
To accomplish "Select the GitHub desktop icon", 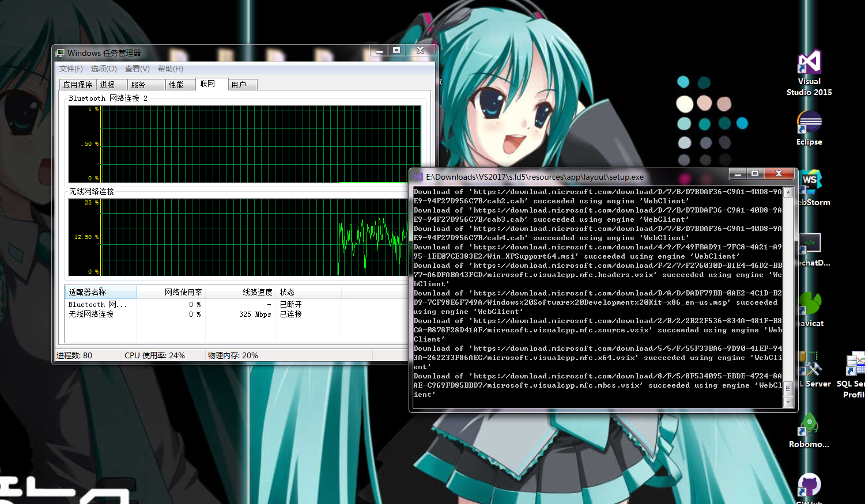I will pyautogui.click(x=809, y=488).
